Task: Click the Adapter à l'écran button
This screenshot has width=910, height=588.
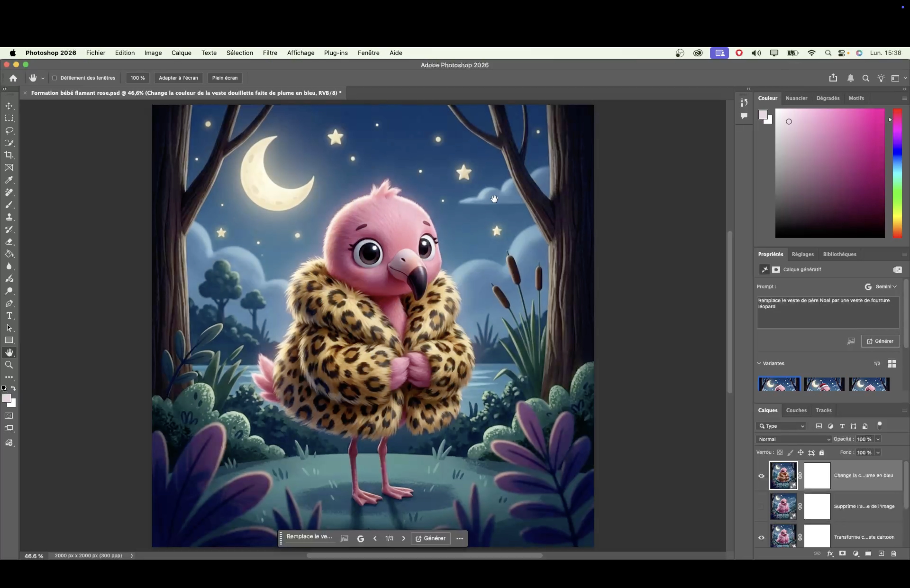Action: (x=178, y=78)
